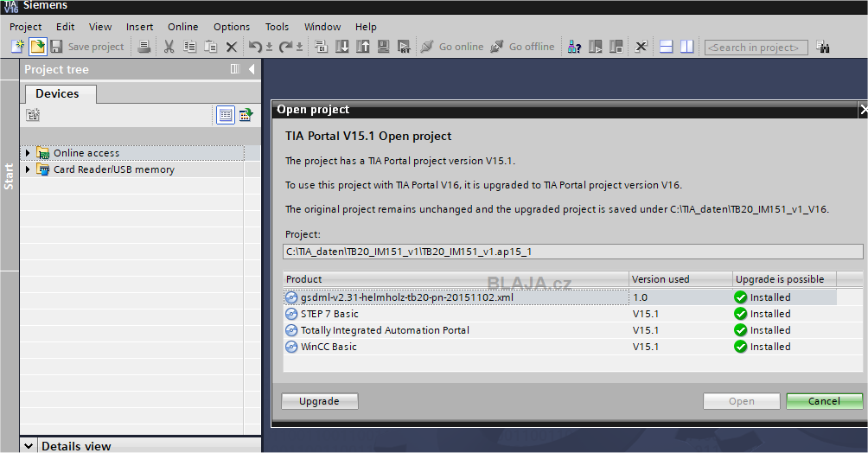Image resolution: width=868 pixels, height=453 pixels.
Task: Click Installed status of WinCC Basic
Action: (x=763, y=347)
